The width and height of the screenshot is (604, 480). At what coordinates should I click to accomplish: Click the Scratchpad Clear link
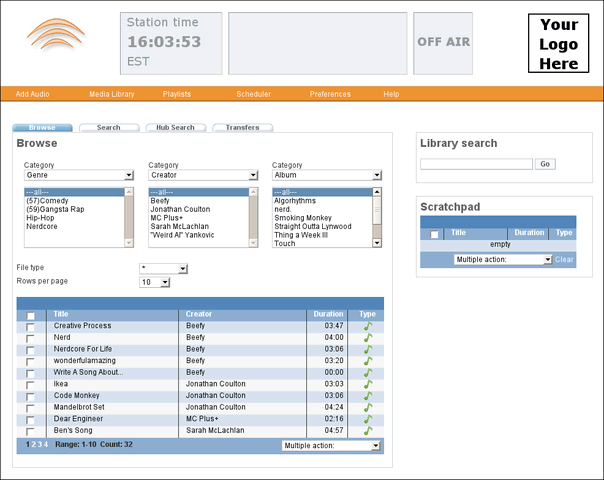tap(564, 260)
